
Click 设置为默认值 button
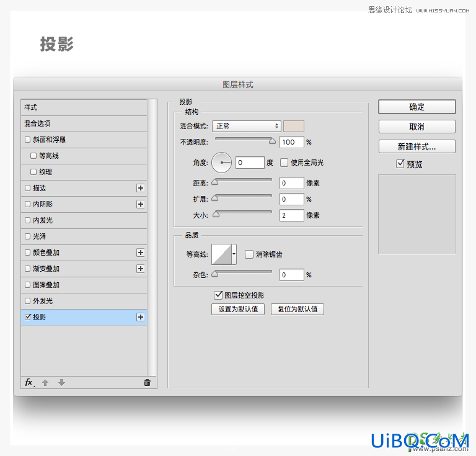pos(238,309)
